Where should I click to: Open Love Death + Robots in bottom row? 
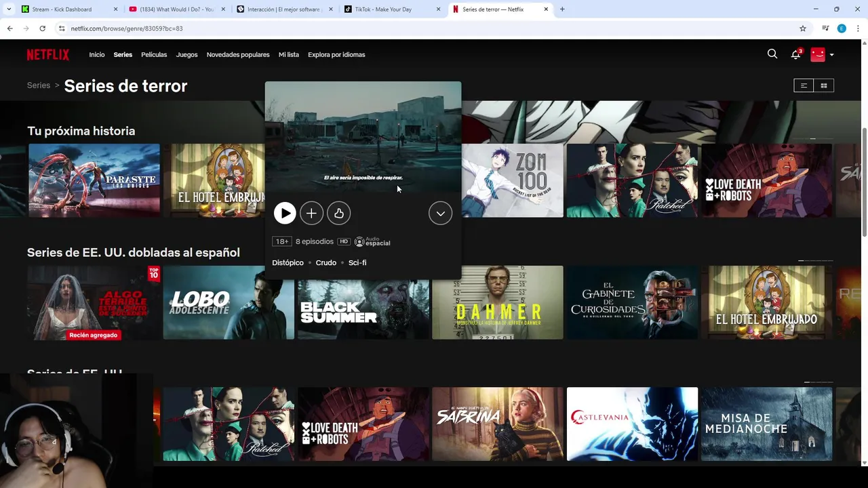[363, 424]
